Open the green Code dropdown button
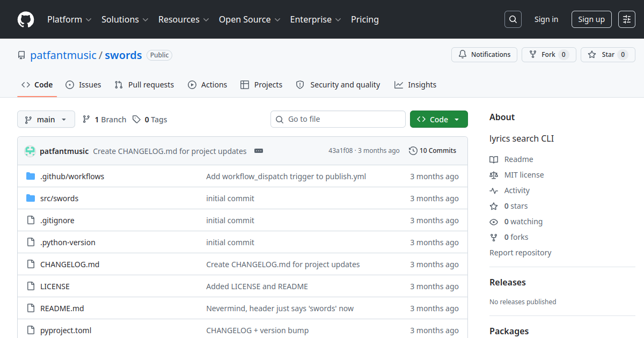The image size is (644, 338). (x=439, y=119)
